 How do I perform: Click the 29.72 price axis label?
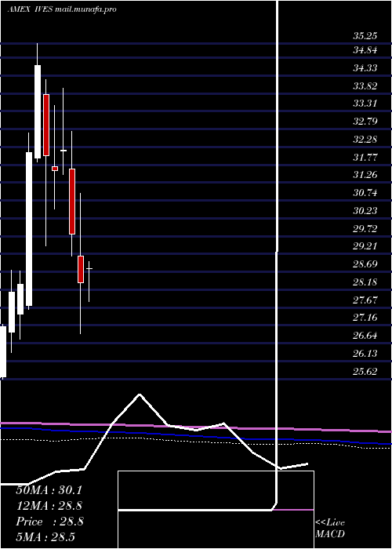click(x=365, y=229)
